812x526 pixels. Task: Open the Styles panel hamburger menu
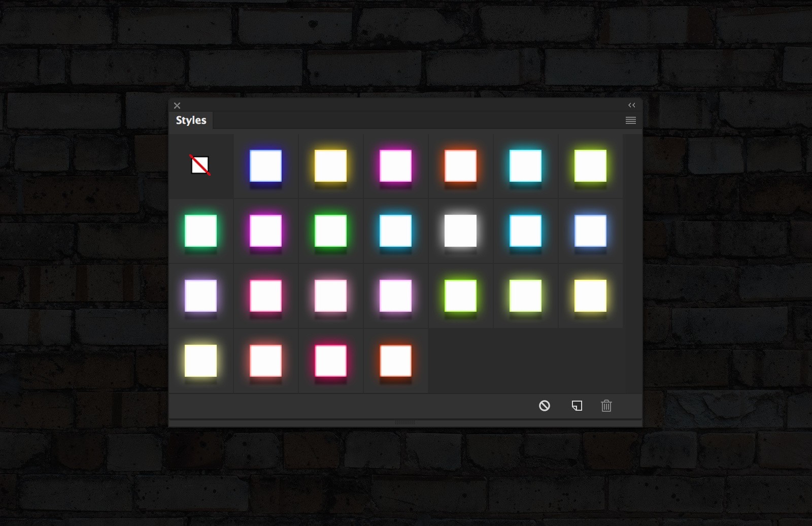[x=631, y=120]
